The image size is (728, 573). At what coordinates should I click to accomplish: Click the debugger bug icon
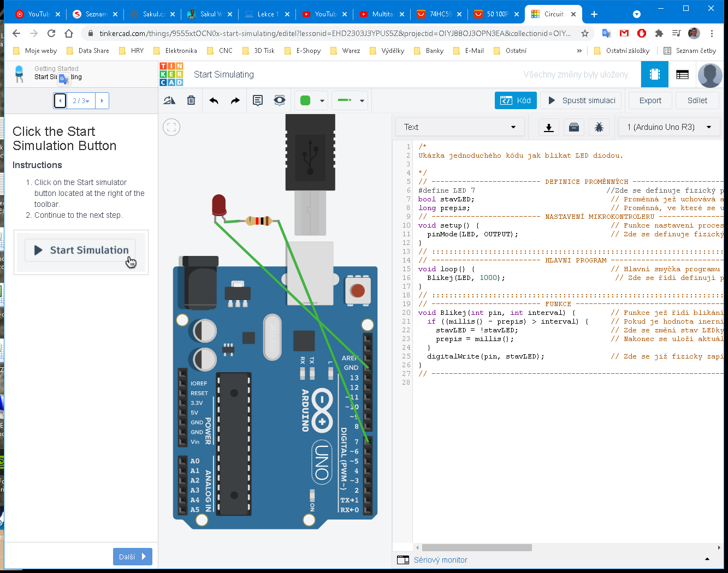pos(599,127)
